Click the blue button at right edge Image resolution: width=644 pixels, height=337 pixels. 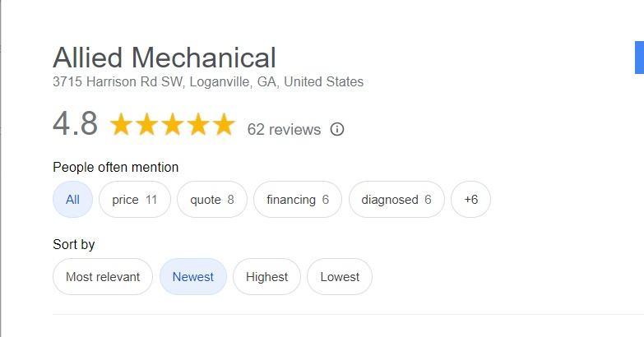640,58
